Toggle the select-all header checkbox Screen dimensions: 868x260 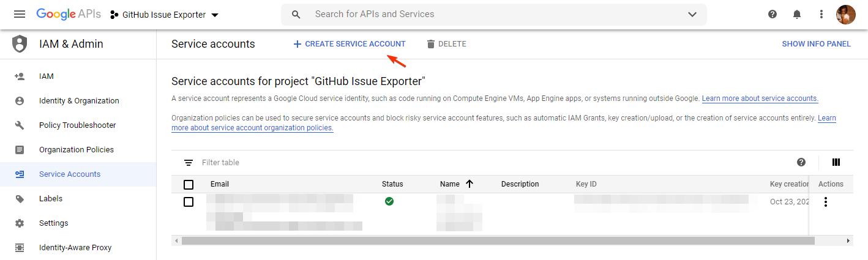(189, 184)
